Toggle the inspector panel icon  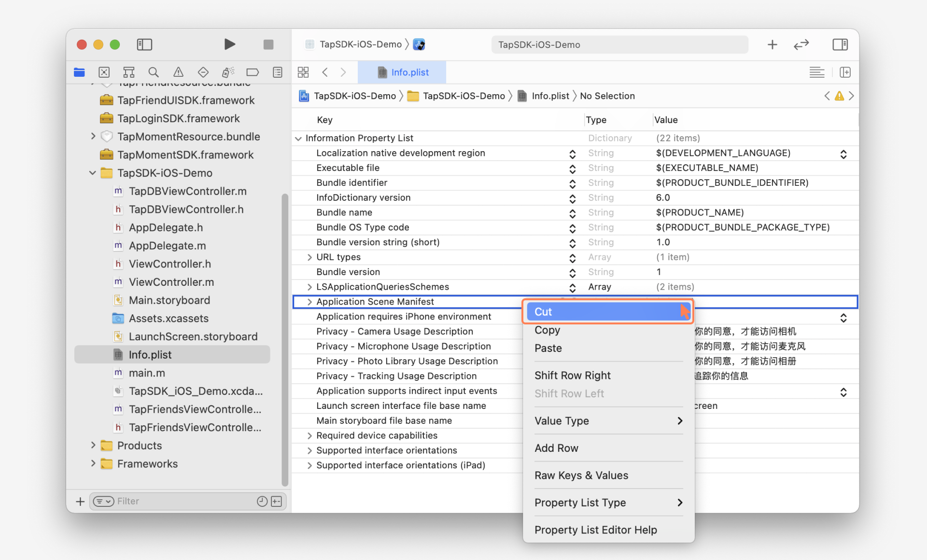[840, 44]
